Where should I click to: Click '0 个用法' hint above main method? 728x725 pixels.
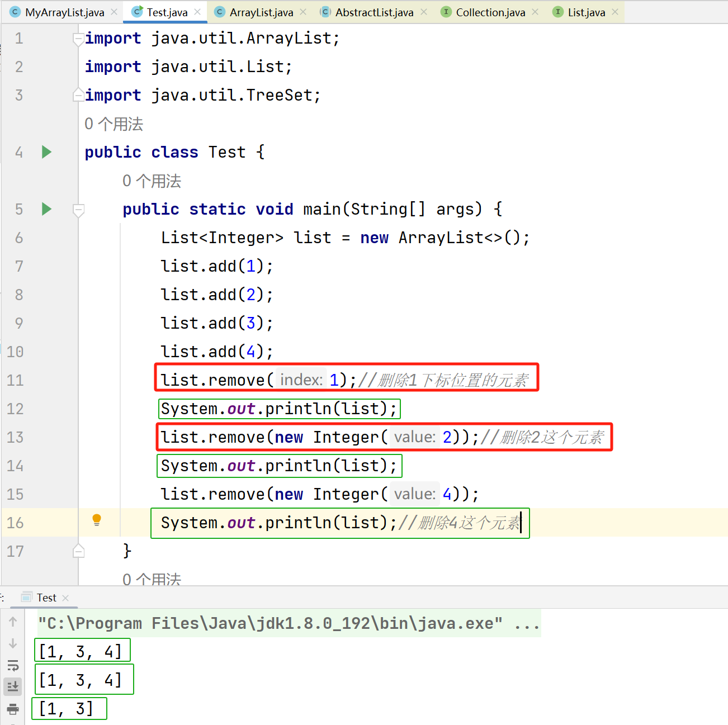[x=152, y=181]
